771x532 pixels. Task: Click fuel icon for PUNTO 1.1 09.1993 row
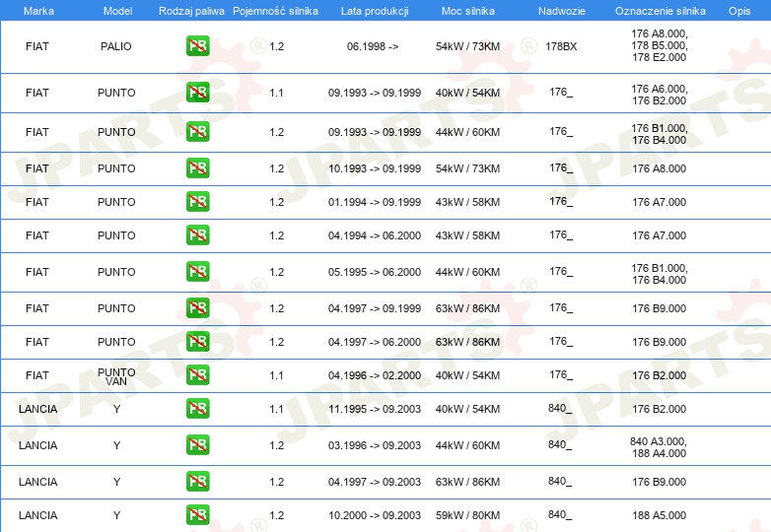click(x=197, y=93)
